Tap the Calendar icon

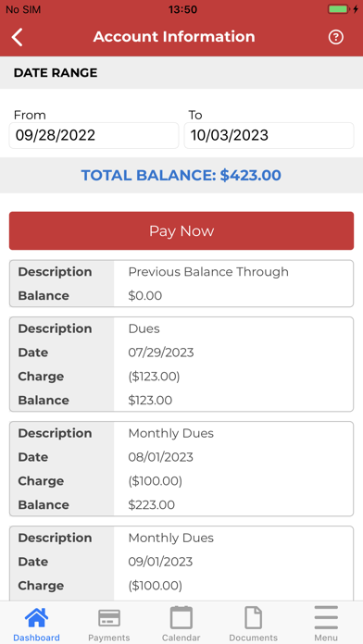point(181,617)
